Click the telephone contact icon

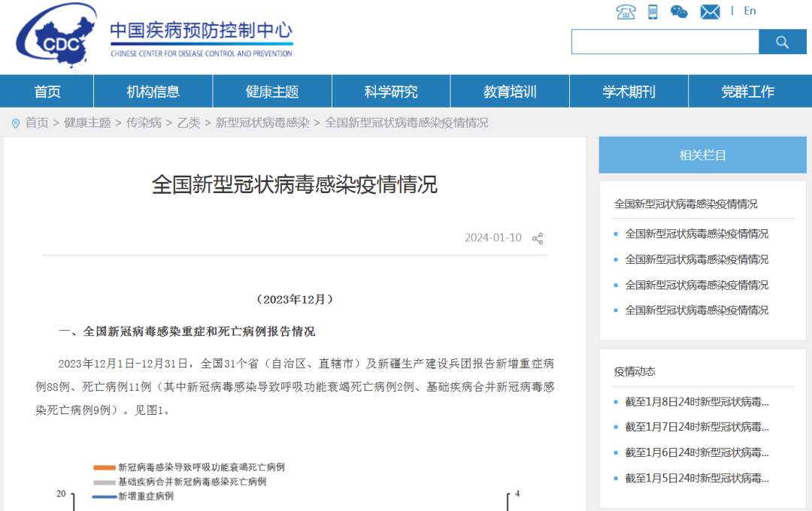tap(626, 11)
